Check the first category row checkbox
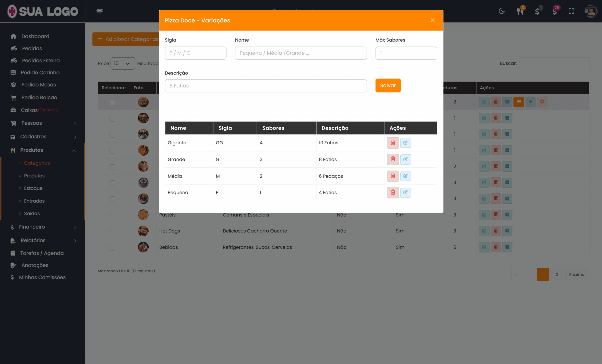602x364 pixels. [x=112, y=102]
